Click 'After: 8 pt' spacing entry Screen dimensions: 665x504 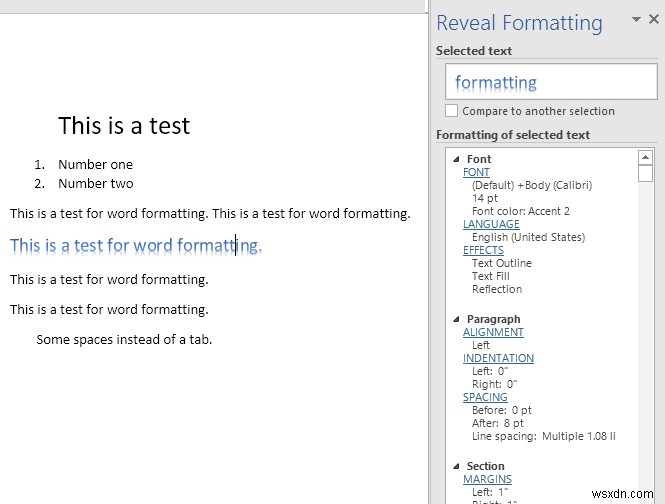(x=498, y=423)
